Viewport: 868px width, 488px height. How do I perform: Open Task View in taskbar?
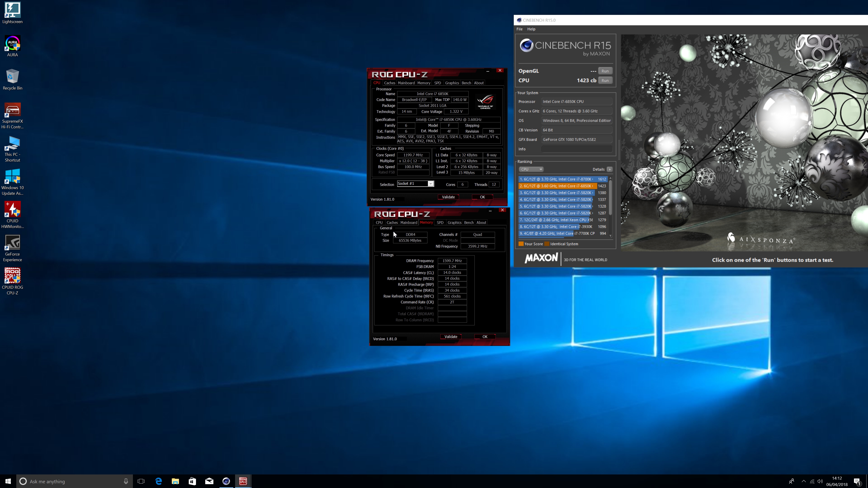[x=141, y=481]
